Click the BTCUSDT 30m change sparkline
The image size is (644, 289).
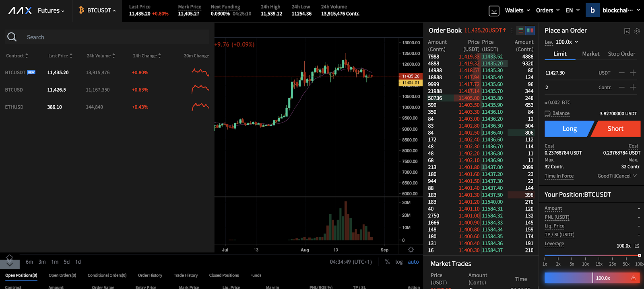[x=200, y=72]
